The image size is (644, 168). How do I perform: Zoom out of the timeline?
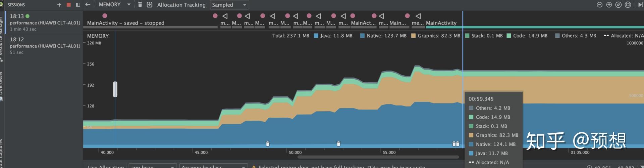[x=600, y=5]
